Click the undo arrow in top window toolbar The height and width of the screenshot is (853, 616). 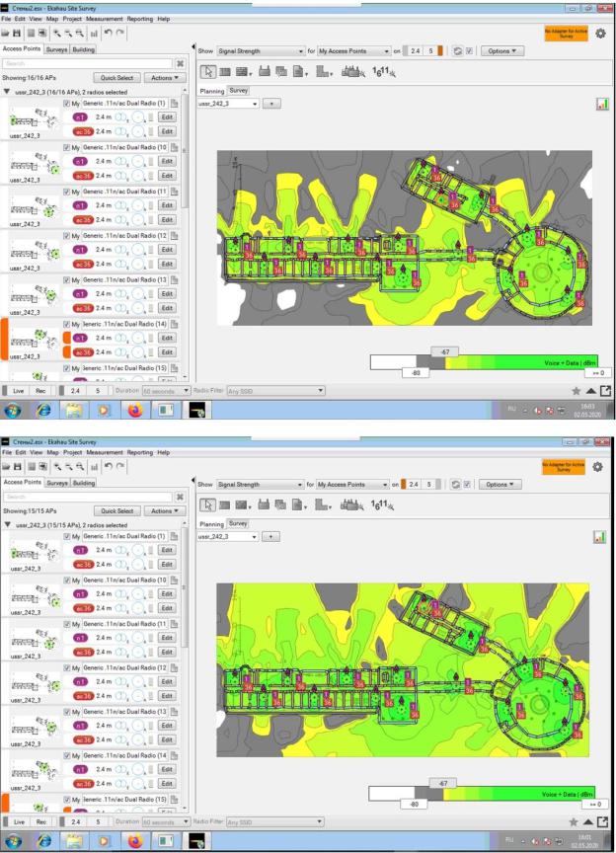click(109, 33)
